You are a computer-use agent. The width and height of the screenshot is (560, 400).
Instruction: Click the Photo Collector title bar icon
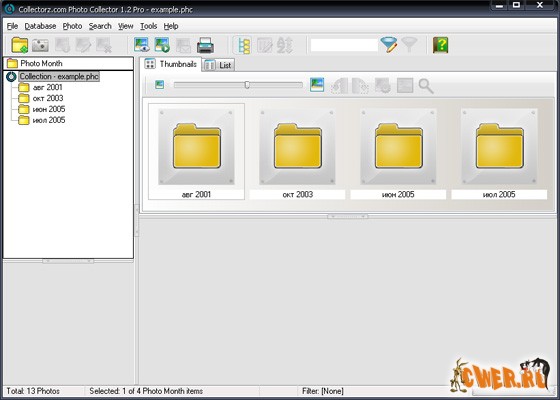pyautogui.click(x=9, y=9)
